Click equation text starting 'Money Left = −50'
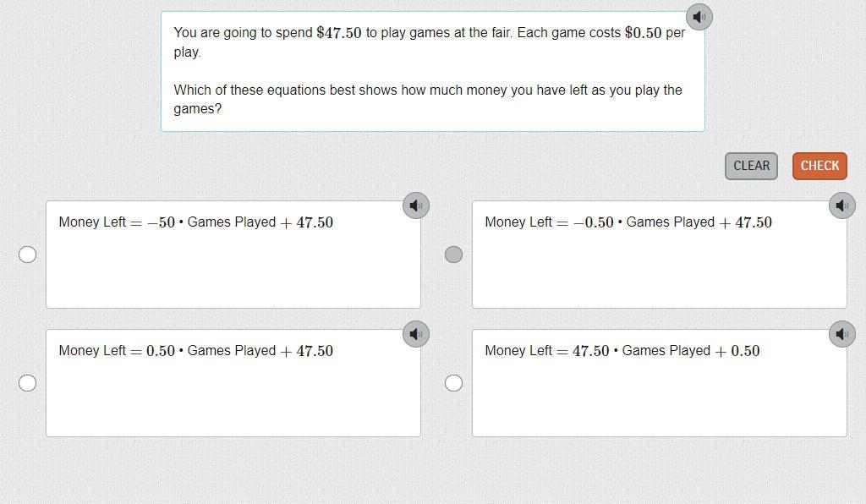Viewport: 866px width, 504px height. click(195, 222)
